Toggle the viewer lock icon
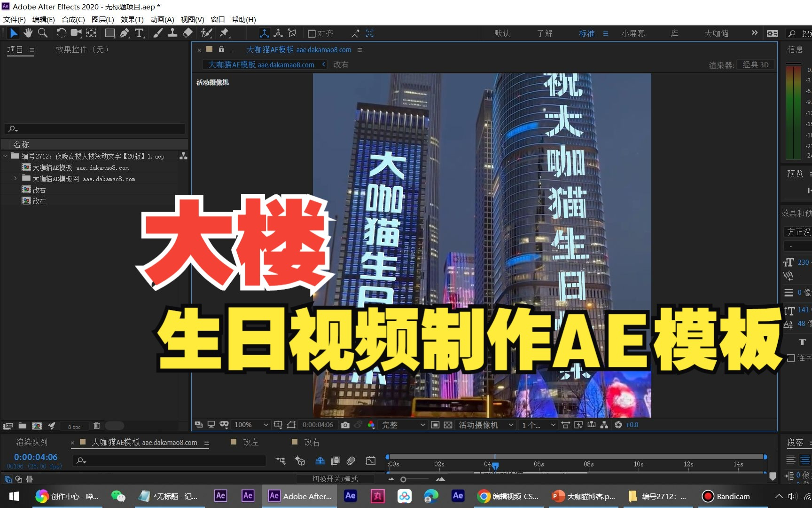The height and width of the screenshot is (508, 812). 221,49
